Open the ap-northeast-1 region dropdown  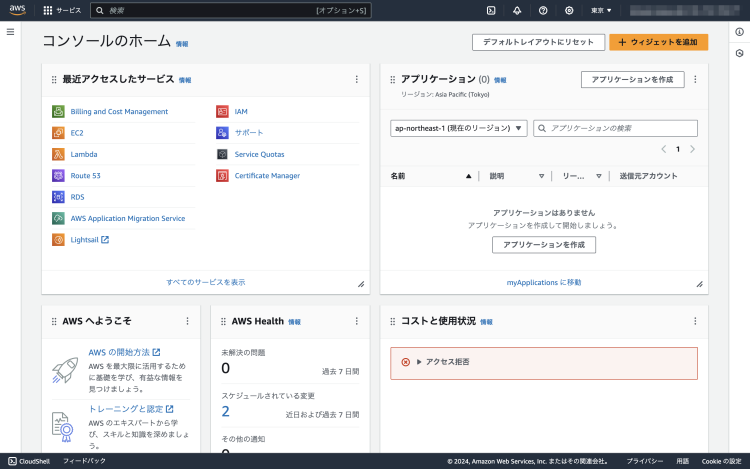(459, 128)
